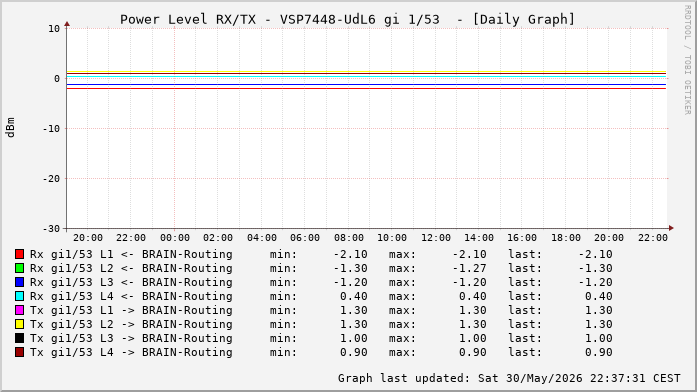
Task: Click legend label Rx gi1/53 L3 <- BRAIN-Routing
Action: pos(131,282)
